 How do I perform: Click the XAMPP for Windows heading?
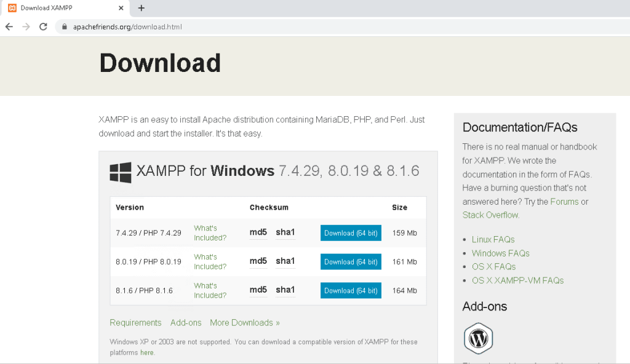(x=277, y=171)
